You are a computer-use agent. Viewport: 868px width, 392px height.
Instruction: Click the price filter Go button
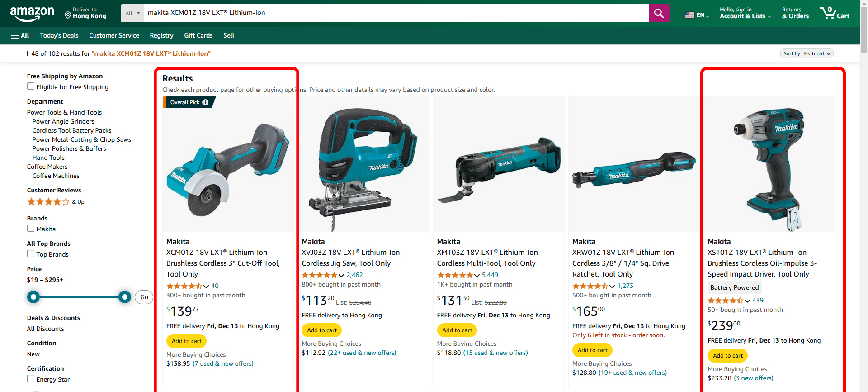pyautogui.click(x=144, y=297)
